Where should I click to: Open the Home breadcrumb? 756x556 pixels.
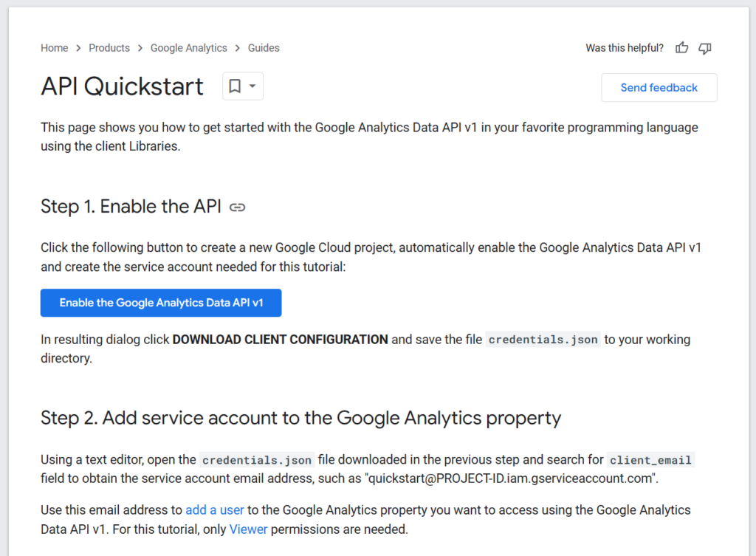55,48
